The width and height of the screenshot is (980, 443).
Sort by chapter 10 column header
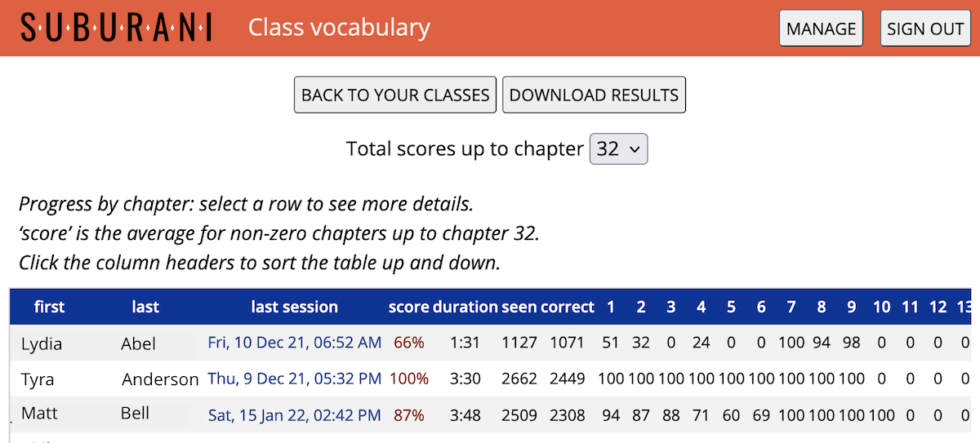click(882, 307)
